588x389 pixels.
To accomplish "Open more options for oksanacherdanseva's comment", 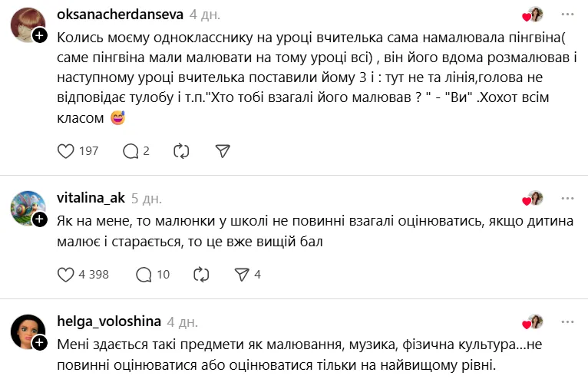I will pyautogui.click(x=567, y=15).
